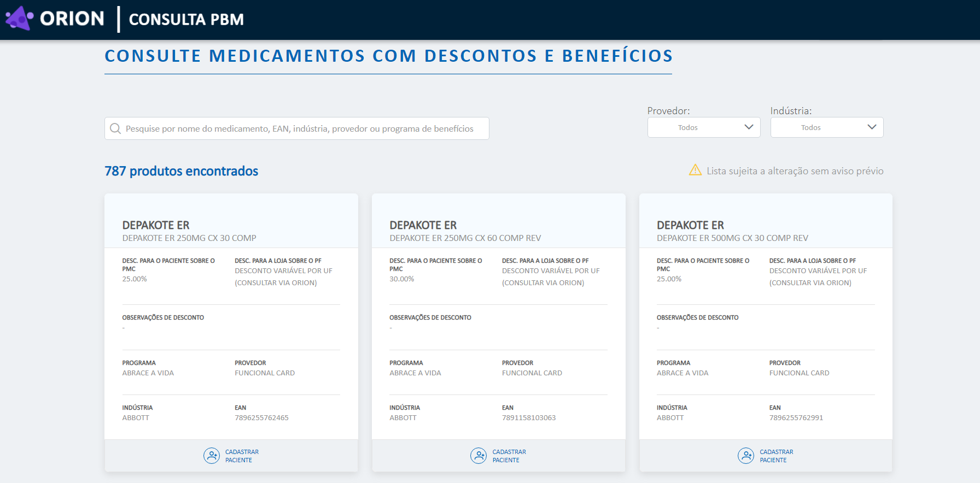
Task: Click patient icon on DEPAKOTE 250MG CX 30 card
Action: point(212,456)
